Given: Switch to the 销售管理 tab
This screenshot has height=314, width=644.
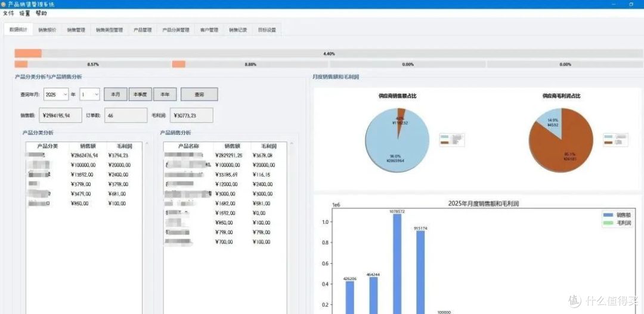Looking at the screenshot, I should pos(76,30).
